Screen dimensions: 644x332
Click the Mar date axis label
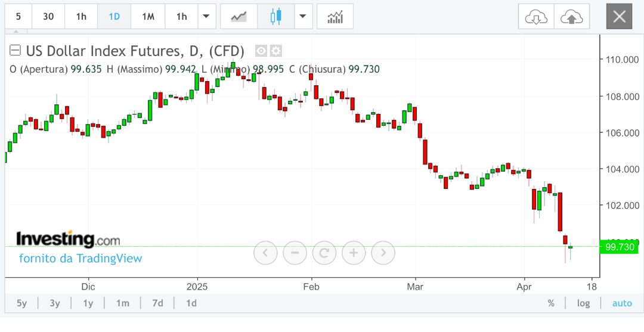tap(415, 286)
